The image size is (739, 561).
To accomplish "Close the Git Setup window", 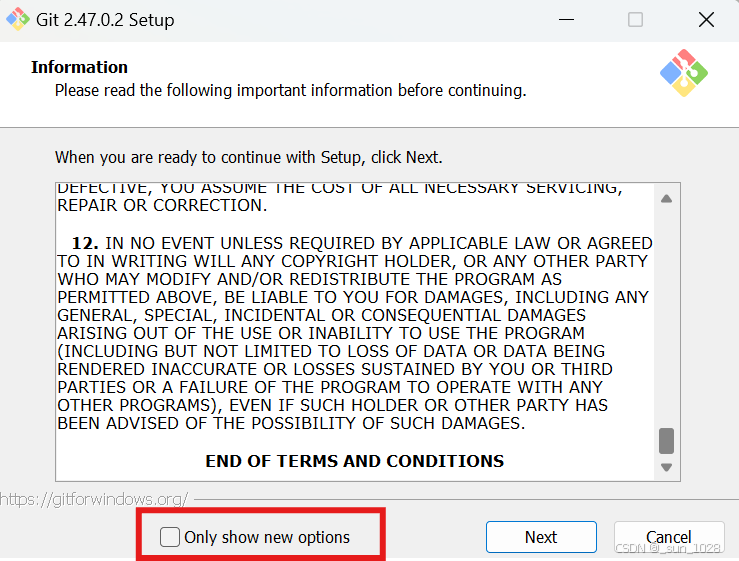I will 704,20.
